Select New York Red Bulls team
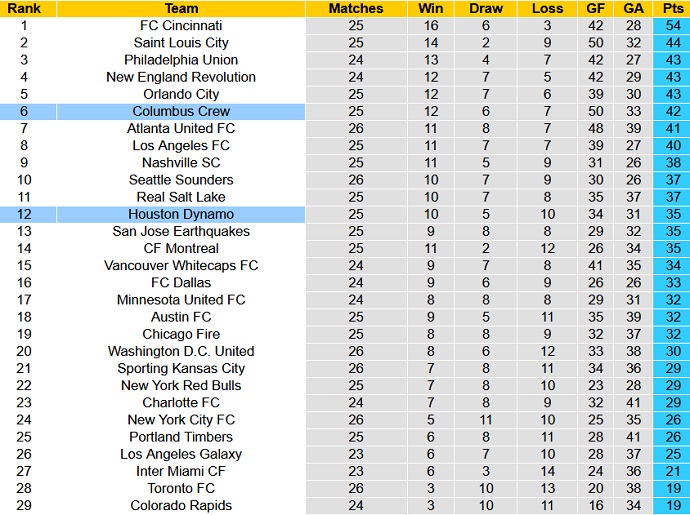Image resolution: width=690 pixels, height=515 pixels. (181, 385)
